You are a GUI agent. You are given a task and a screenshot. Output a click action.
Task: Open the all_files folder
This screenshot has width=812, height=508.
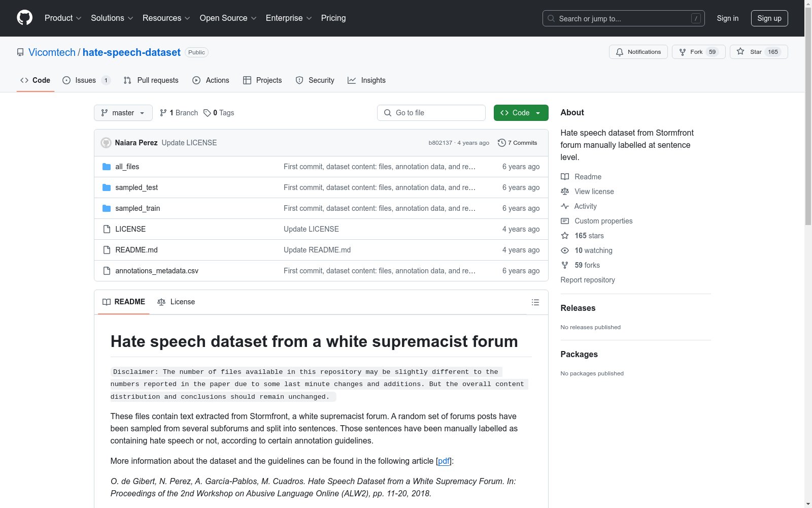pyautogui.click(x=127, y=167)
